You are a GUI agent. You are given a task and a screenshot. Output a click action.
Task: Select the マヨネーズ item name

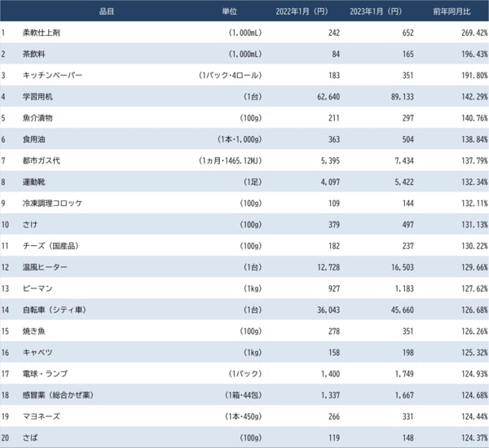(42, 416)
